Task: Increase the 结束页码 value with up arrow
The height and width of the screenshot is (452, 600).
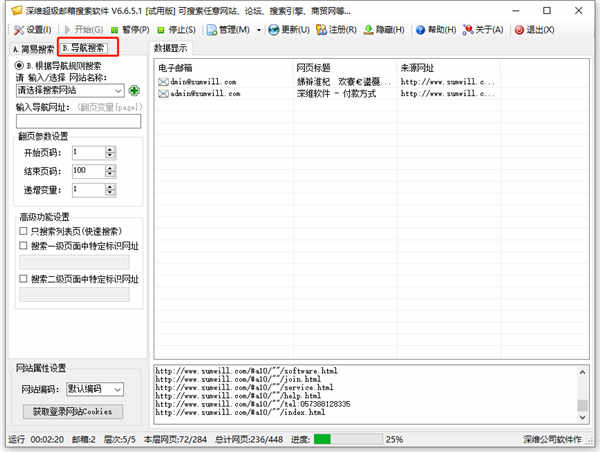Action: click(110, 168)
